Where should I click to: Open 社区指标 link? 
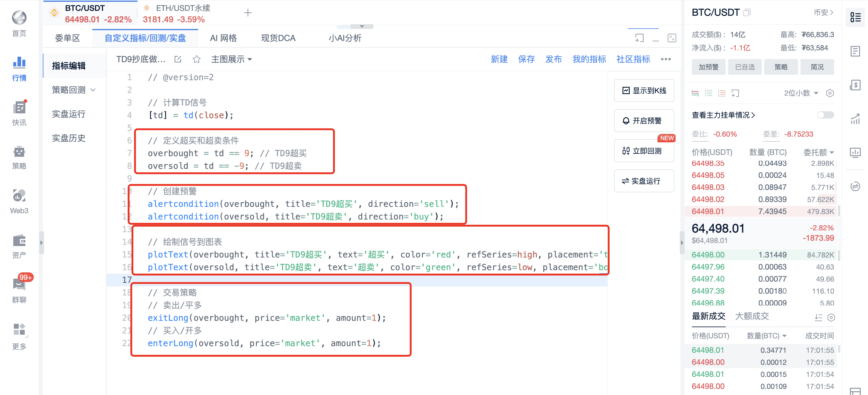[x=633, y=59]
